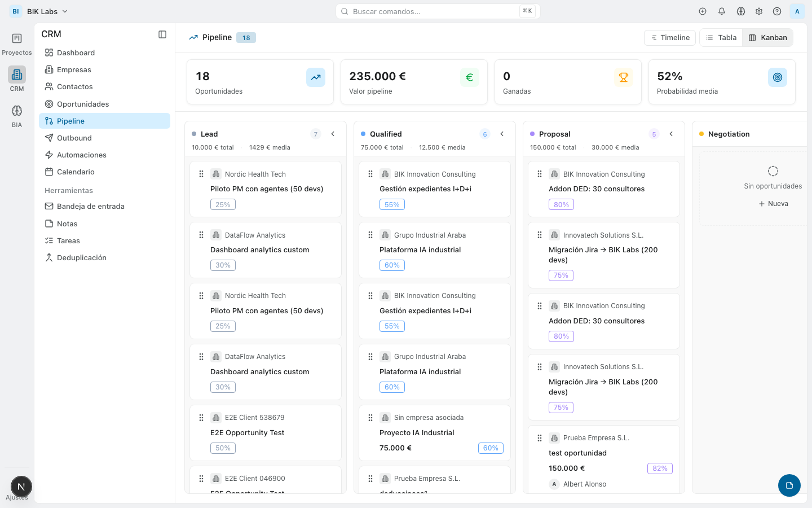The image size is (812, 508).
Task: Open BIA in the left rail
Action: [17, 116]
